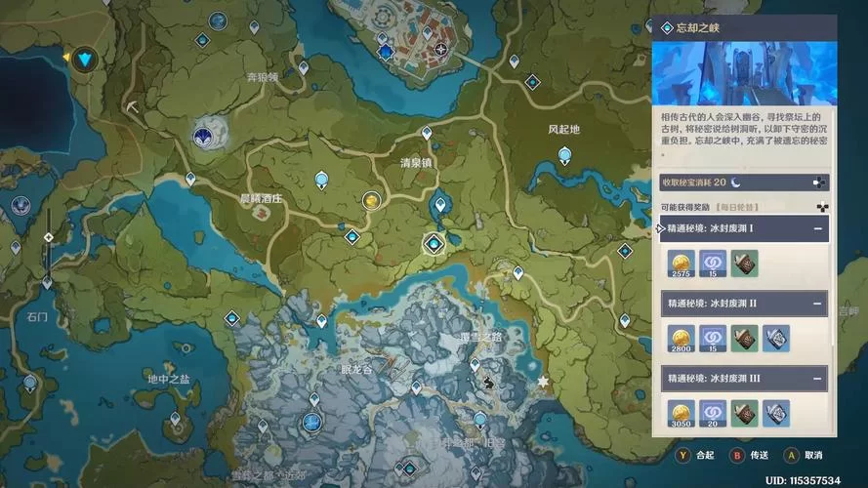Click the coastal waypoint northwest of 晨曦酒庄
Screen dimensions: 868x488
click(190, 179)
